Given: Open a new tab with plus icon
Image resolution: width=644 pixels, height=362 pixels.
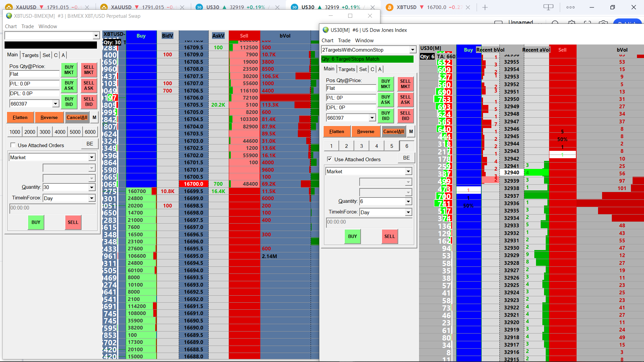Looking at the screenshot, I should pyautogui.click(x=485, y=7).
